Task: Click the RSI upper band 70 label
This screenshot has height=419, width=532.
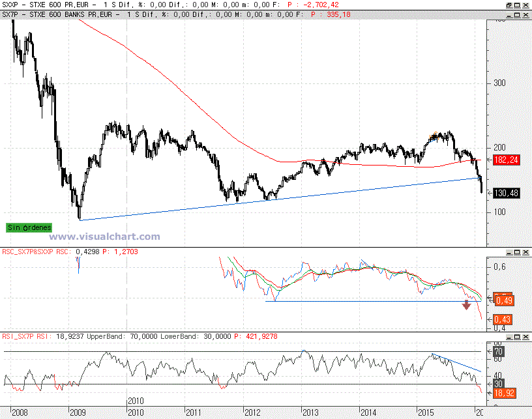Action: [498, 351]
